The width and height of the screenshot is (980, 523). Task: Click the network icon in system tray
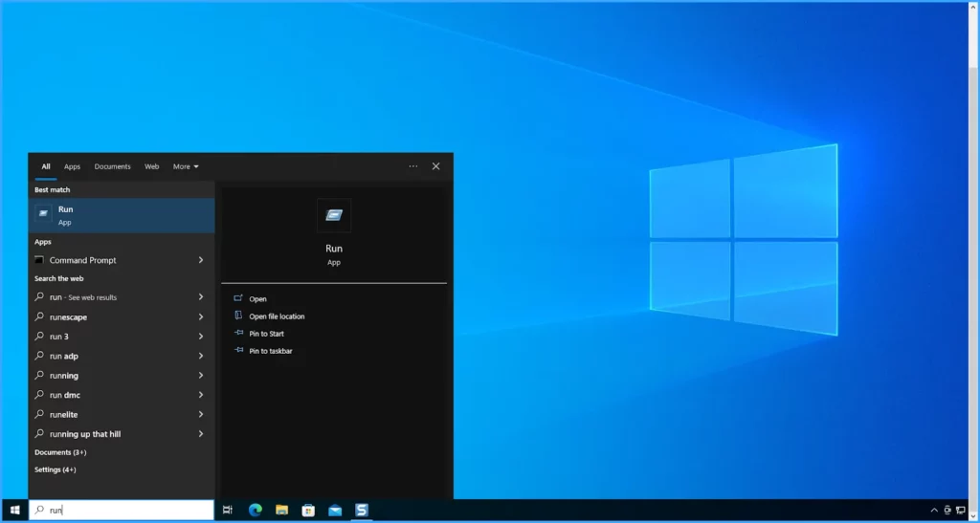click(960, 511)
